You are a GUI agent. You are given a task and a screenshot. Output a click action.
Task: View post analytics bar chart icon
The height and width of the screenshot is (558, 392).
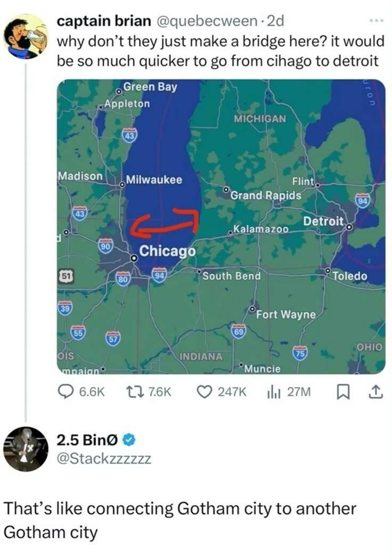(273, 392)
